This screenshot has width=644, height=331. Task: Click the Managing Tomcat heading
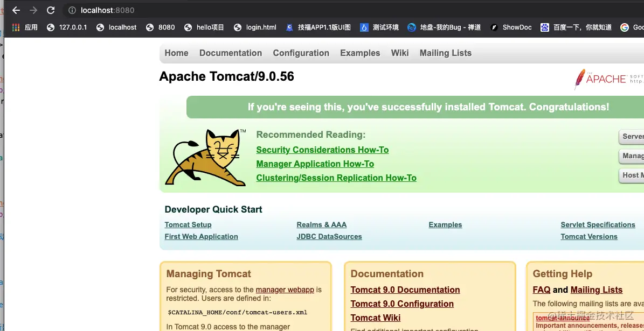pyautogui.click(x=209, y=274)
